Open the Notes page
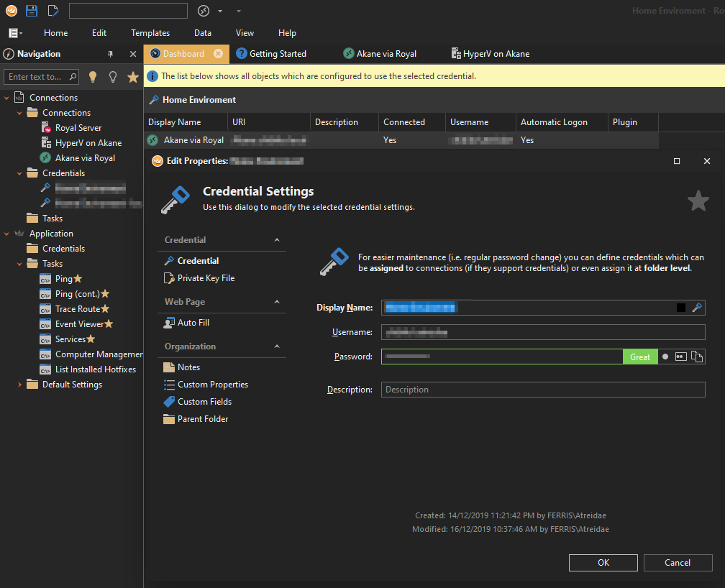The height and width of the screenshot is (588, 725). (x=188, y=367)
